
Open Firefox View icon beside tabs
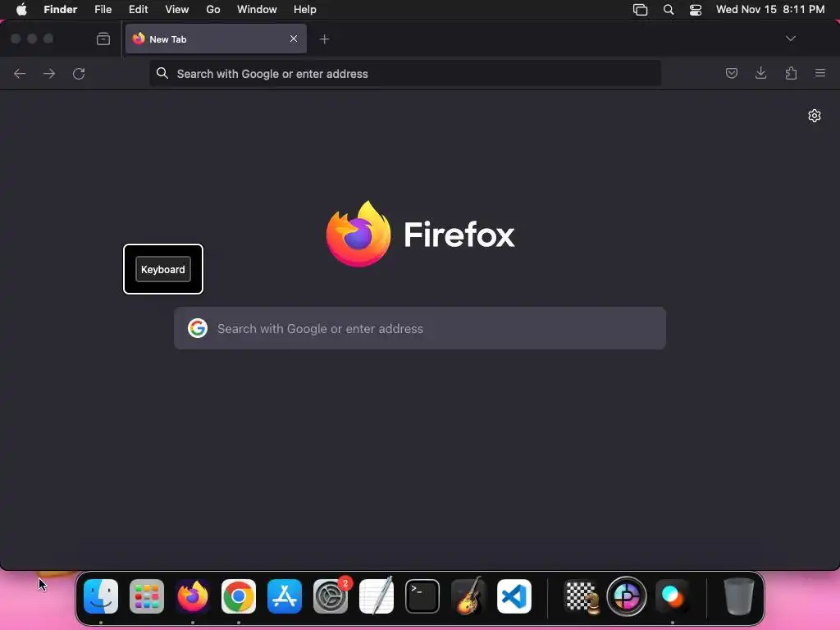(103, 39)
